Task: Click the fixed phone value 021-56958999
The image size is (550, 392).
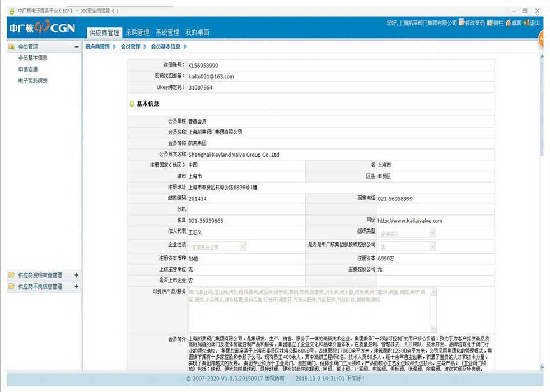Action: (395, 199)
